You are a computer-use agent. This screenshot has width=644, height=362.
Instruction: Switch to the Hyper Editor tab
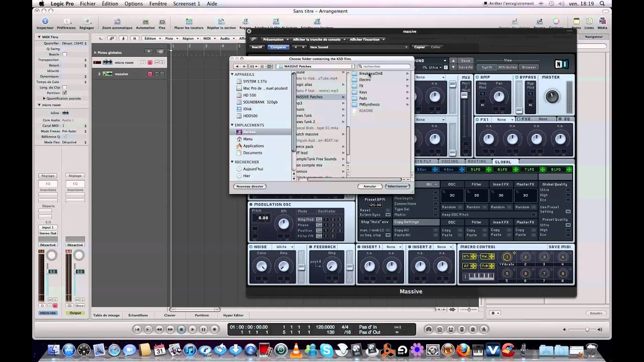tap(233, 315)
